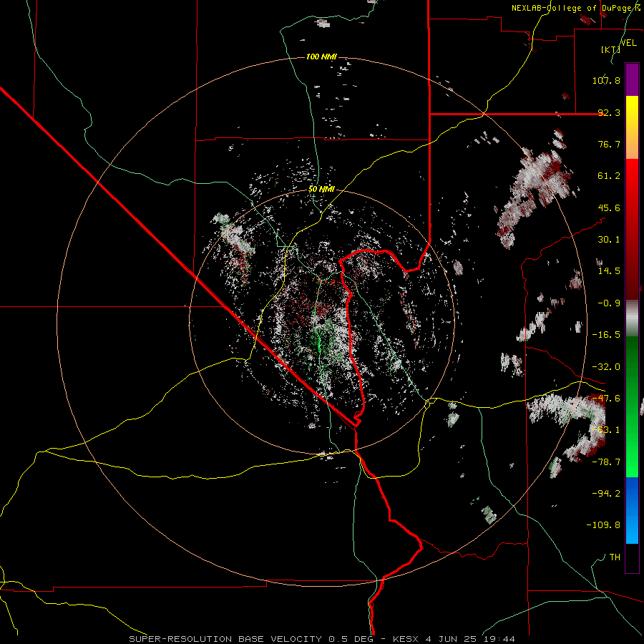The image size is (644, 644).
Task: Click the bright green segment of color bar
Action: (x=632, y=406)
